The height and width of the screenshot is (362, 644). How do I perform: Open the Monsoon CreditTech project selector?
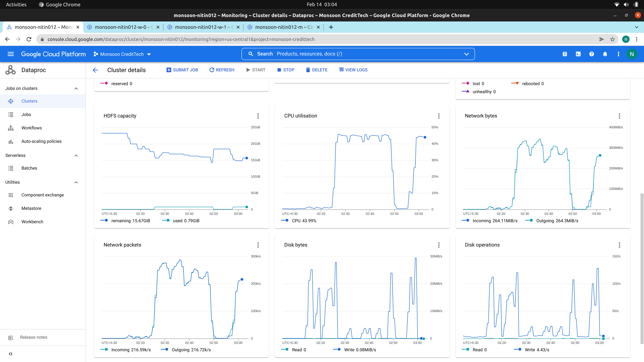tap(122, 54)
